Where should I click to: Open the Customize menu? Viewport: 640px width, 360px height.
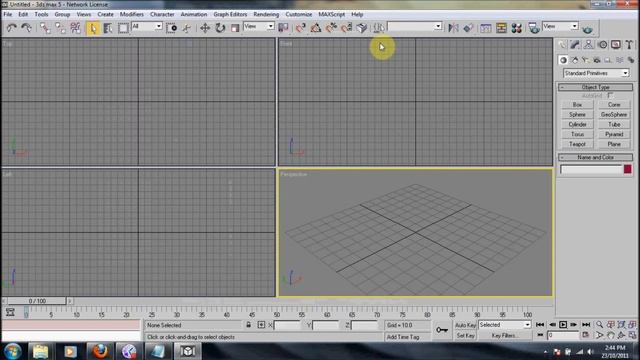(x=298, y=14)
